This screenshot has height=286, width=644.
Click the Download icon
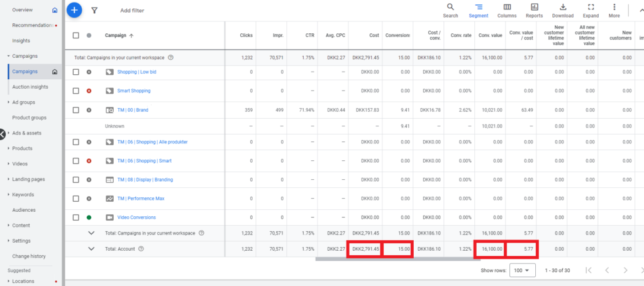[x=562, y=8]
